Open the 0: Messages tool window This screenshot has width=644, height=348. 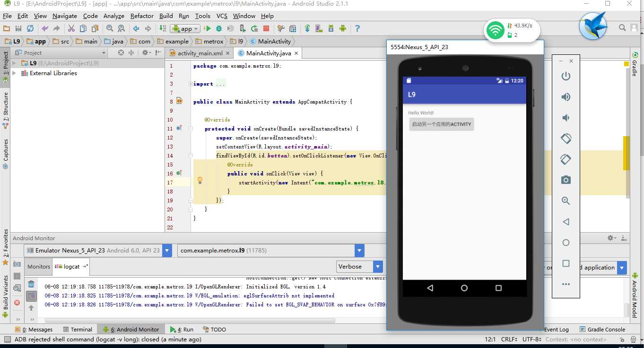tap(34, 330)
